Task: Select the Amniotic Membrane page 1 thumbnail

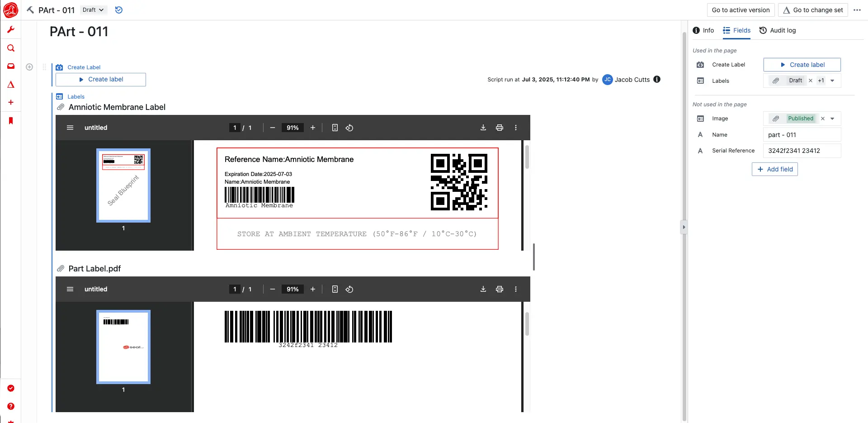Action: [123, 185]
